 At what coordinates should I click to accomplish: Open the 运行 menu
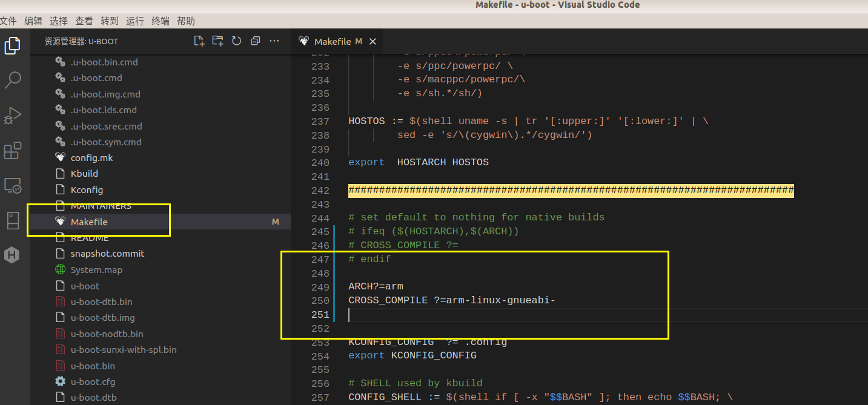point(135,21)
